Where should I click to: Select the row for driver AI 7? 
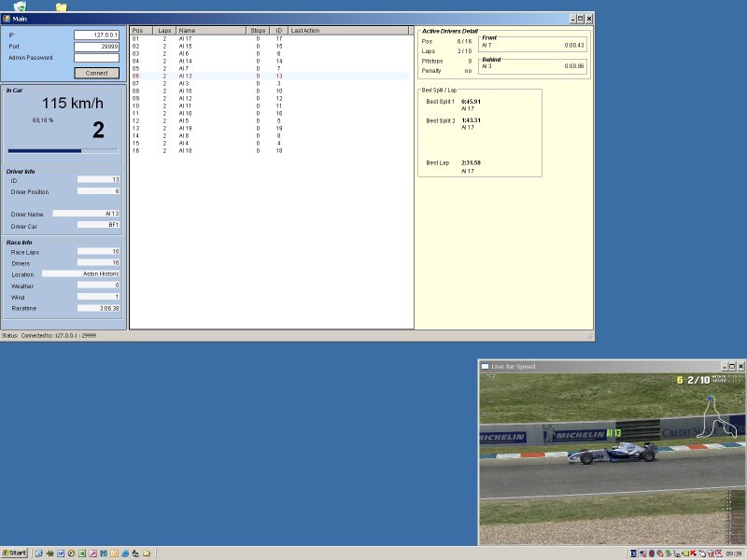(x=269, y=68)
